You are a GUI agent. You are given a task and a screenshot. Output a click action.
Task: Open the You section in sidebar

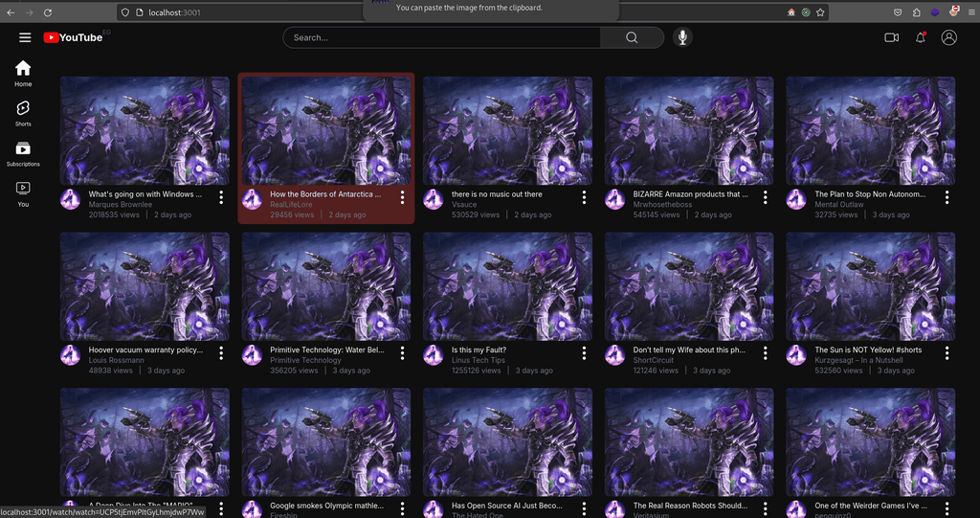tap(23, 194)
